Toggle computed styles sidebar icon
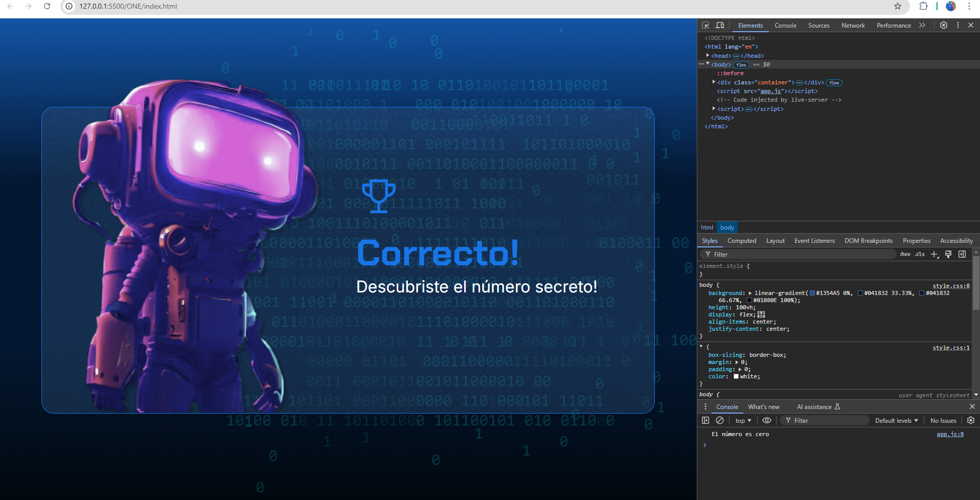The image size is (980, 500). click(x=962, y=254)
